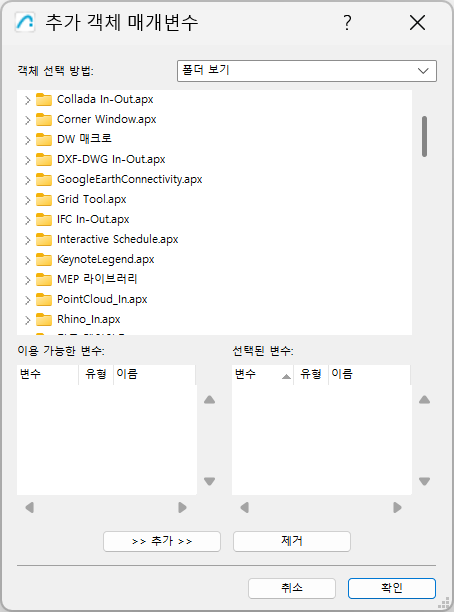Expand the KeynoteLegend.apx folder
The height and width of the screenshot is (612, 454).
27,260
